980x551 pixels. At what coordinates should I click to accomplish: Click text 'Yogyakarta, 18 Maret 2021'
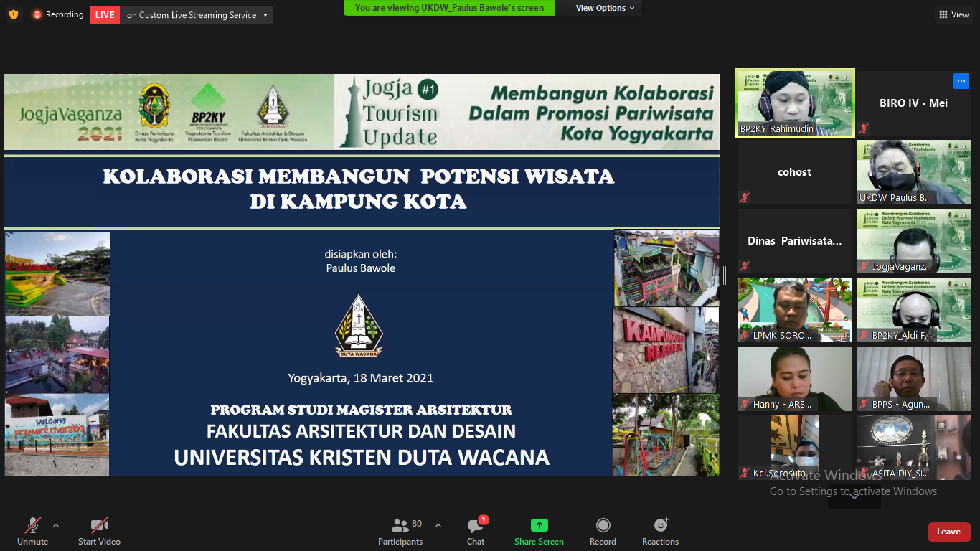click(361, 378)
